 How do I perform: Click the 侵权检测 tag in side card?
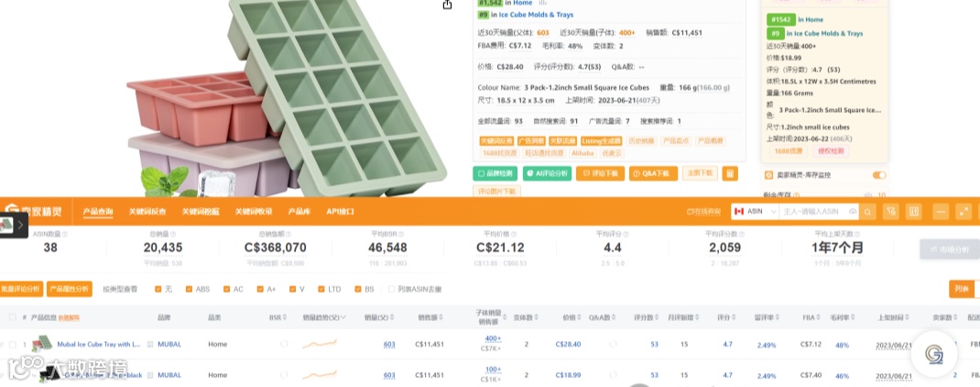[x=832, y=151]
